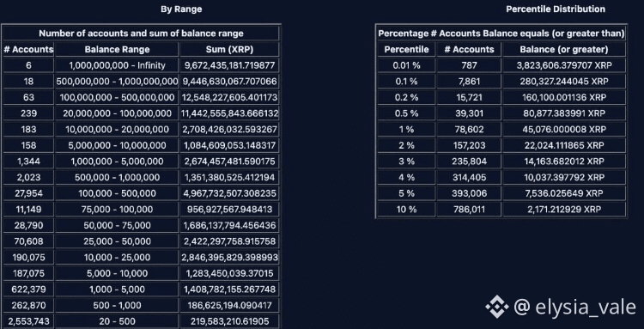Select the 1,000,000,000 - Infinity range cell

117,65
